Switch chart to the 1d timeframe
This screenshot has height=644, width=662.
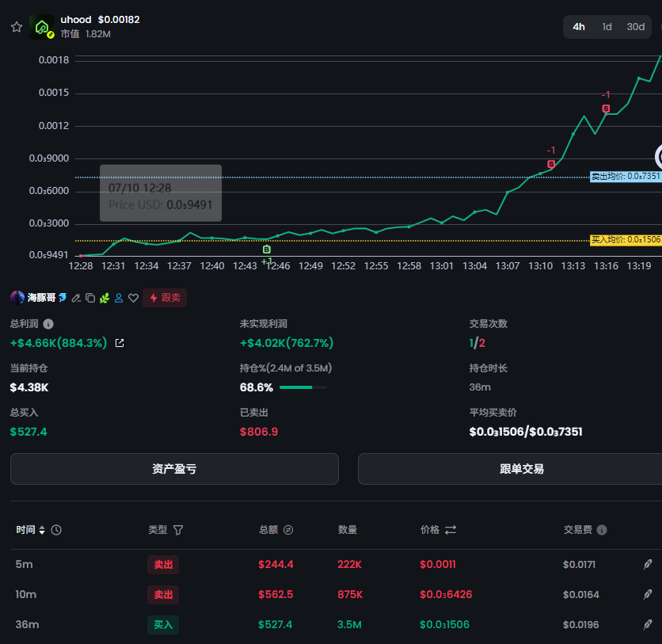point(607,27)
